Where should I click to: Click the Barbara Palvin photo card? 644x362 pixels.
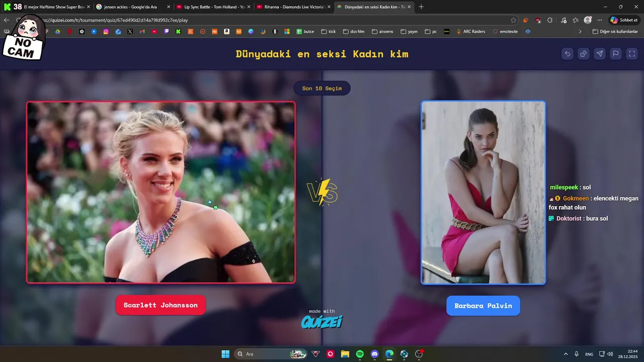[484, 193]
